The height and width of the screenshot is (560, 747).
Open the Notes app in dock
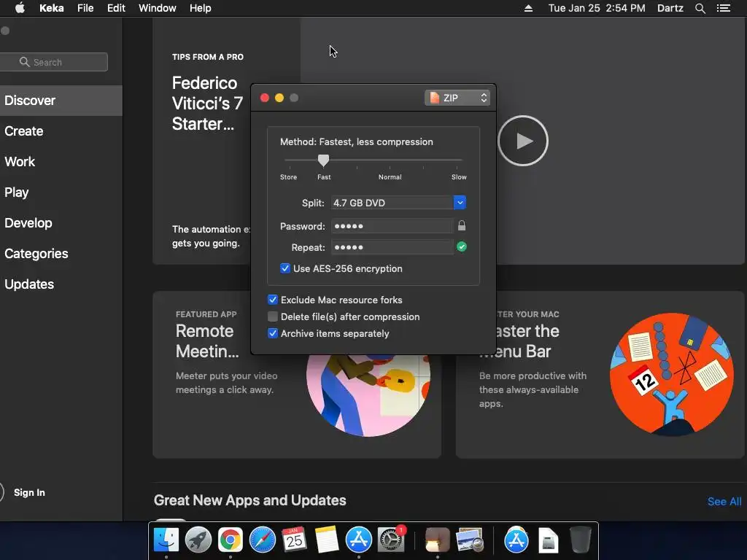click(326, 540)
